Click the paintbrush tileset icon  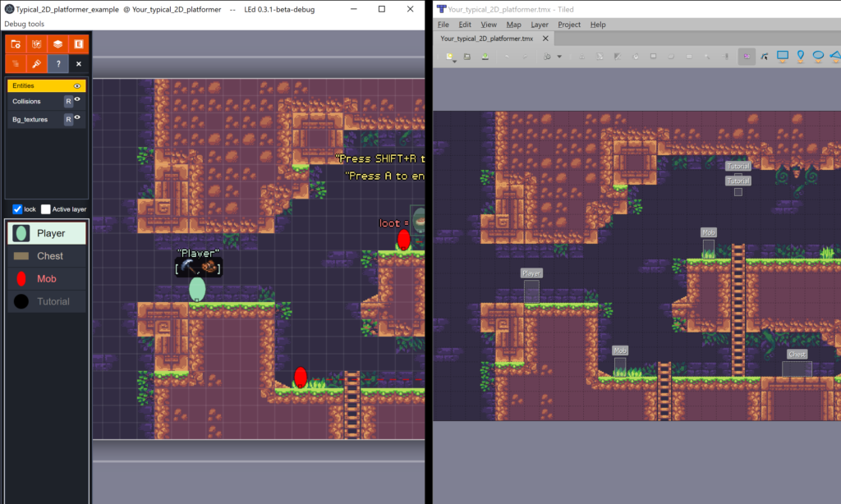point(36,64)
